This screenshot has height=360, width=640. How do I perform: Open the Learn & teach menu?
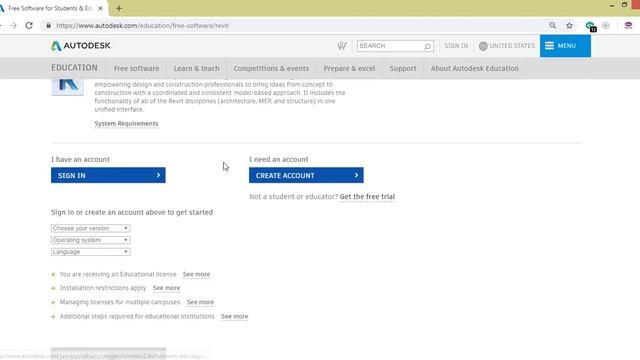[196, 68]
